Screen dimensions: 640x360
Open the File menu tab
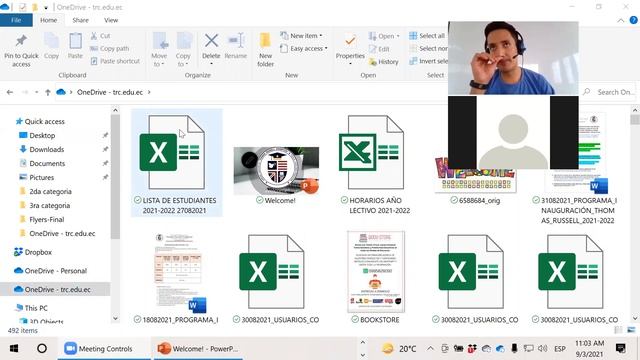(x=16, y=20)
